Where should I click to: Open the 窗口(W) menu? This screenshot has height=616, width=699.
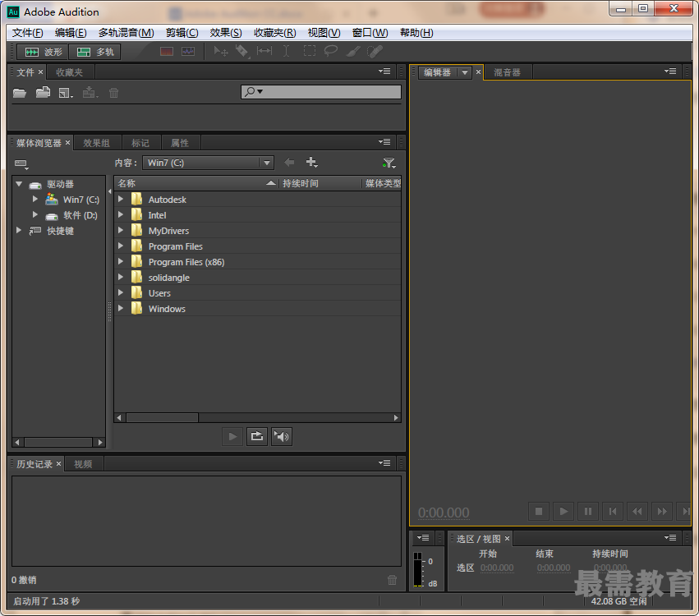pos(370,33)
